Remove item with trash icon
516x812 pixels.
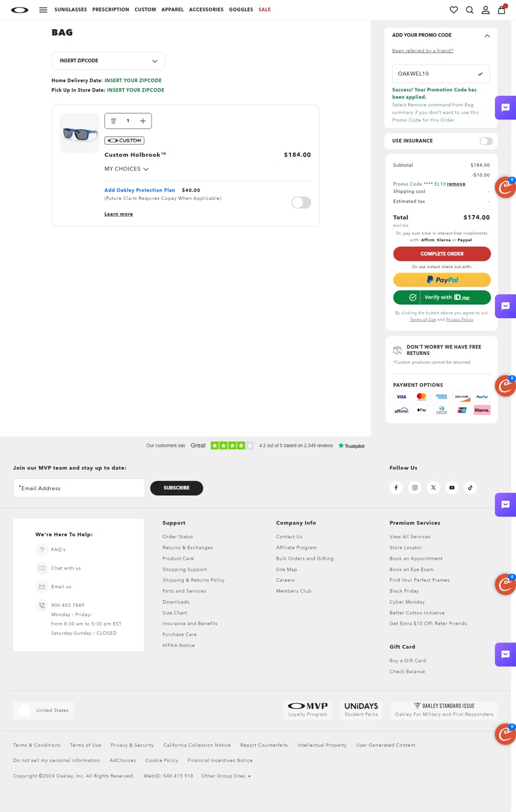point(114,121)
